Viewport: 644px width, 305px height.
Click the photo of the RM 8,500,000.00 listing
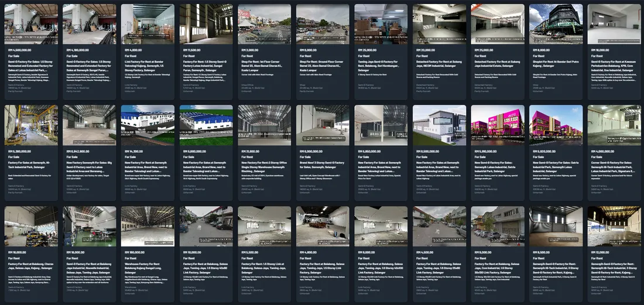[440, 125]
